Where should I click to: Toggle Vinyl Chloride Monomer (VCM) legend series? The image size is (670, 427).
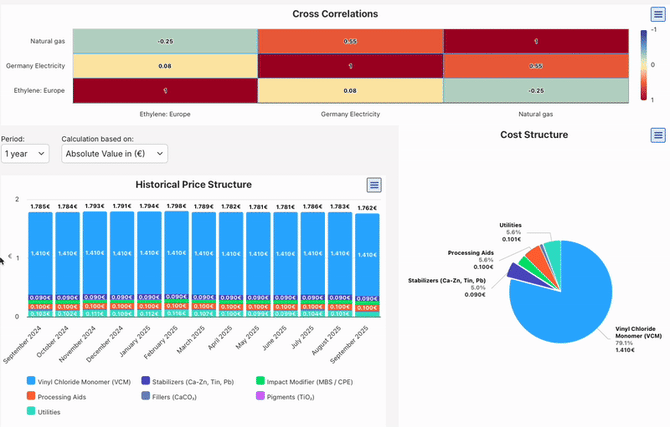click(80, 381)
